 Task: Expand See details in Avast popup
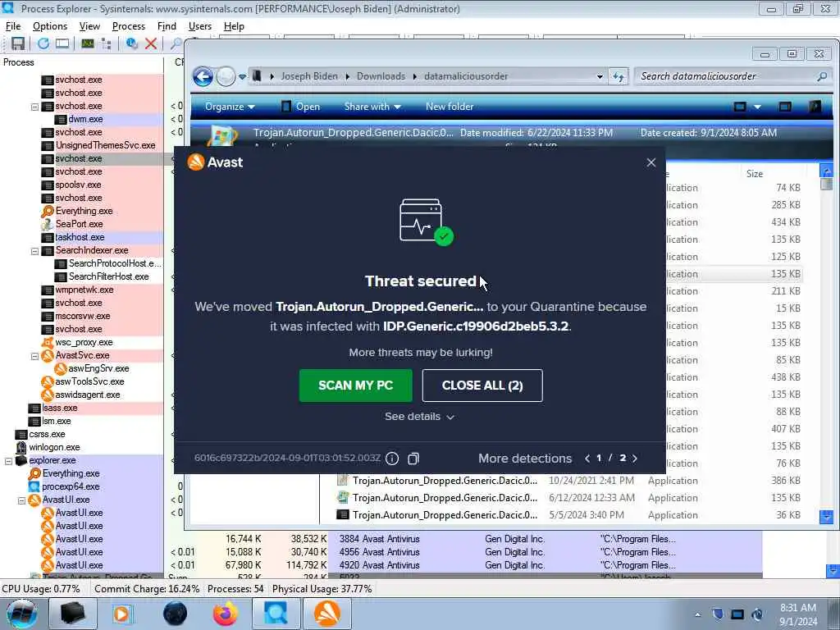pos(419,417)
